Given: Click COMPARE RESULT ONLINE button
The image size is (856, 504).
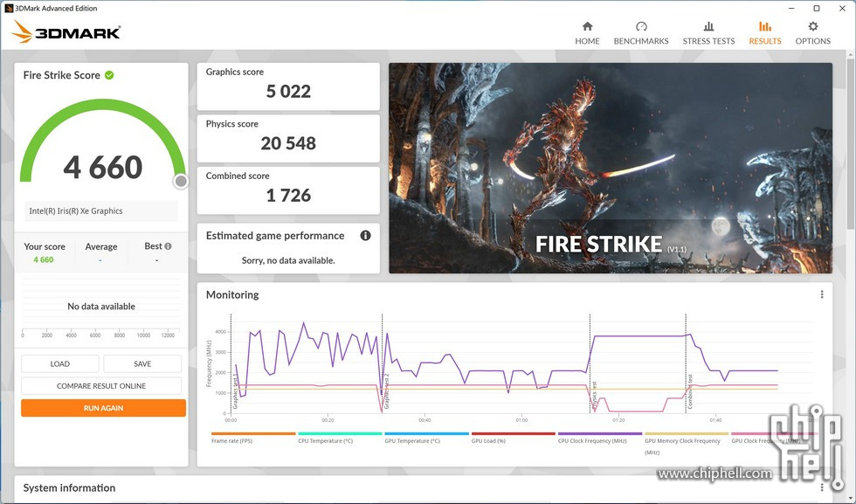Looking at the screenshot, I should pos(101,385).
